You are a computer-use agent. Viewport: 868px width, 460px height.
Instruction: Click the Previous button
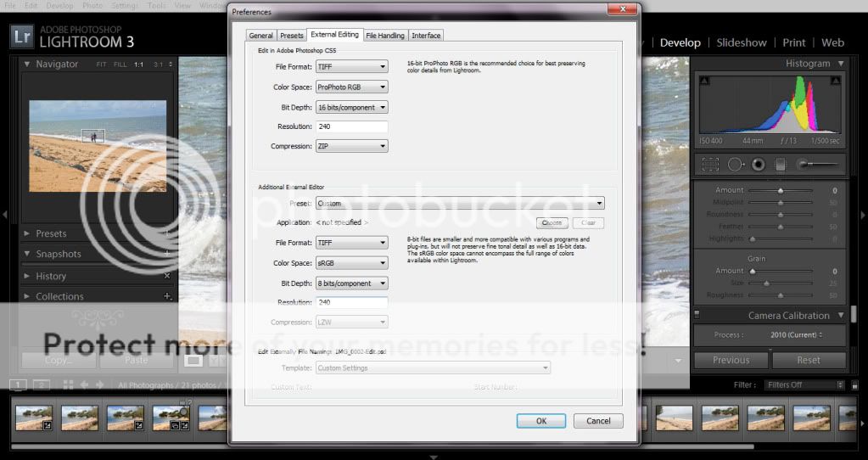(731, 360)
